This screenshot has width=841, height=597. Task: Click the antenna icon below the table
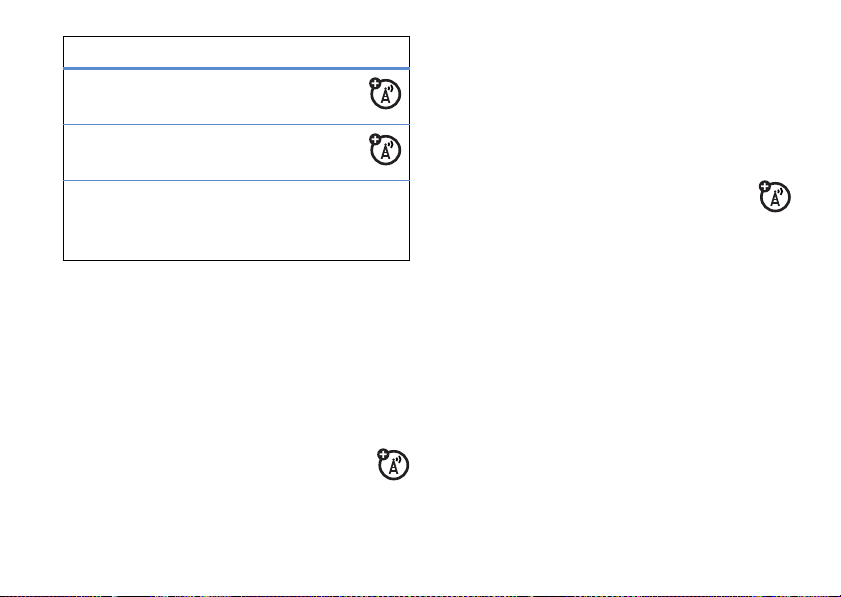pos(395,468)
